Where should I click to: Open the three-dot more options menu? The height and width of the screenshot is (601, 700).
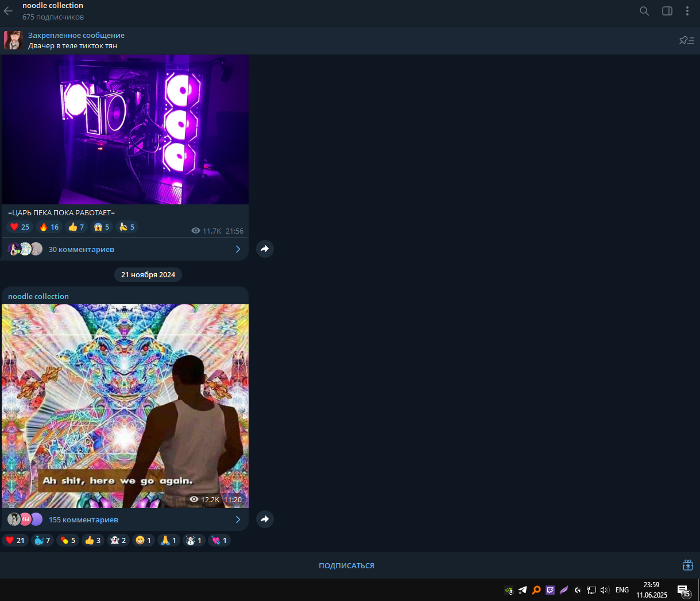click(687, 11)
